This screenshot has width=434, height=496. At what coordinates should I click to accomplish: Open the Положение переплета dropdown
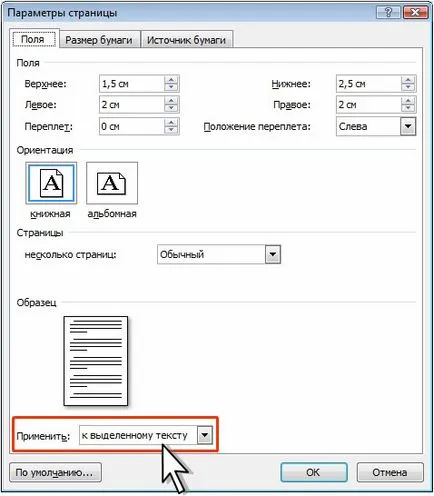(408, 126)
